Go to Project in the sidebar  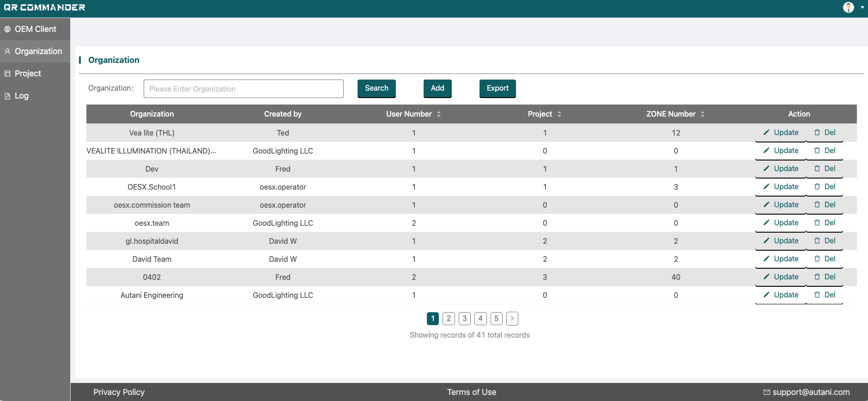click(x=35, y=74)
